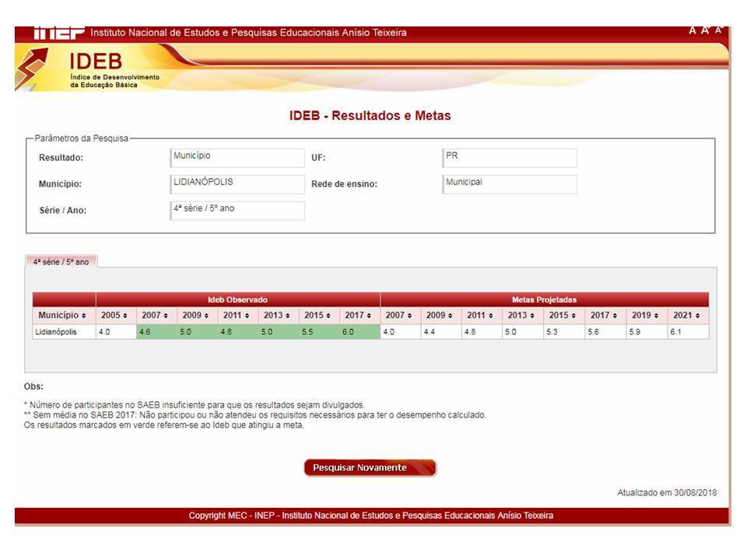This screenshot has width=747, height=560.
Task: Click green cell 4.8 for 2011
Action: [238, 332]
